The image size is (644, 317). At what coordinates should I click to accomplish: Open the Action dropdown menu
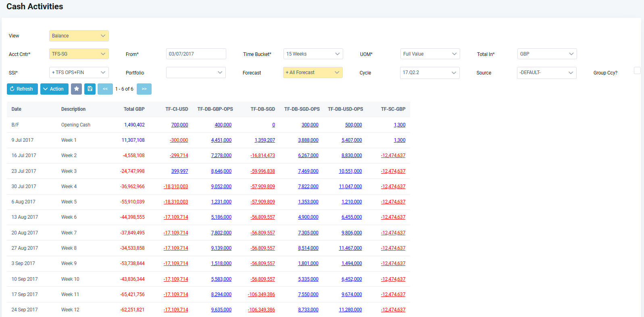[54, 89]
